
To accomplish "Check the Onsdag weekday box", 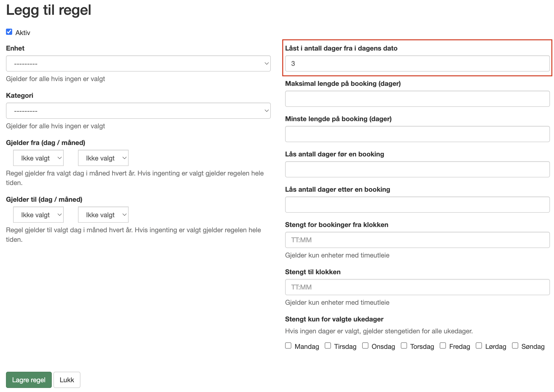I will point(365,346).
